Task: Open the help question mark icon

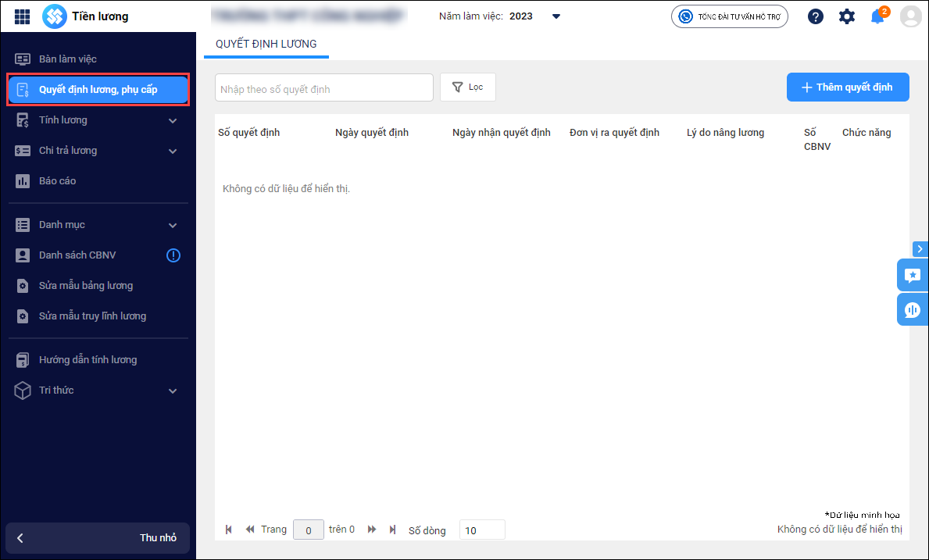Action: coord(815,16)
